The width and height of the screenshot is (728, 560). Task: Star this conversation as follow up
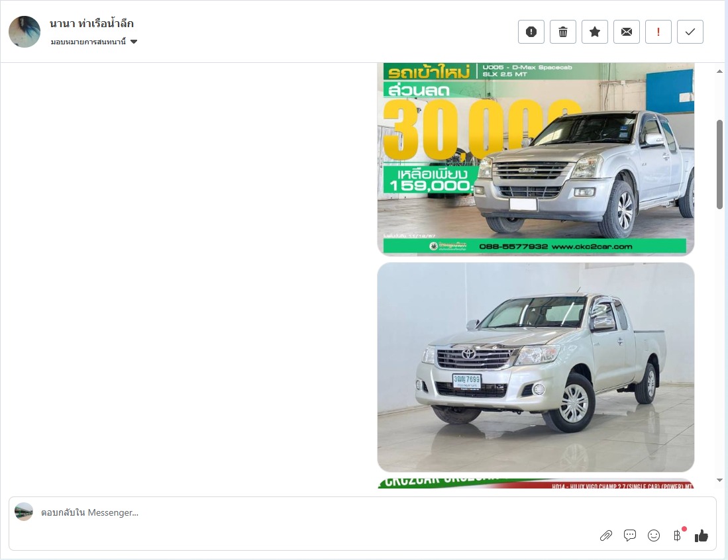[x=595, y=32]
